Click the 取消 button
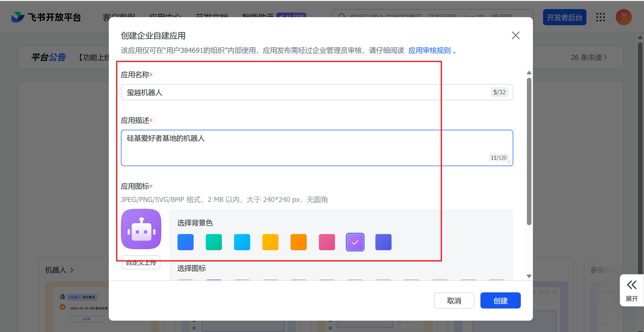 click(454, 300)
